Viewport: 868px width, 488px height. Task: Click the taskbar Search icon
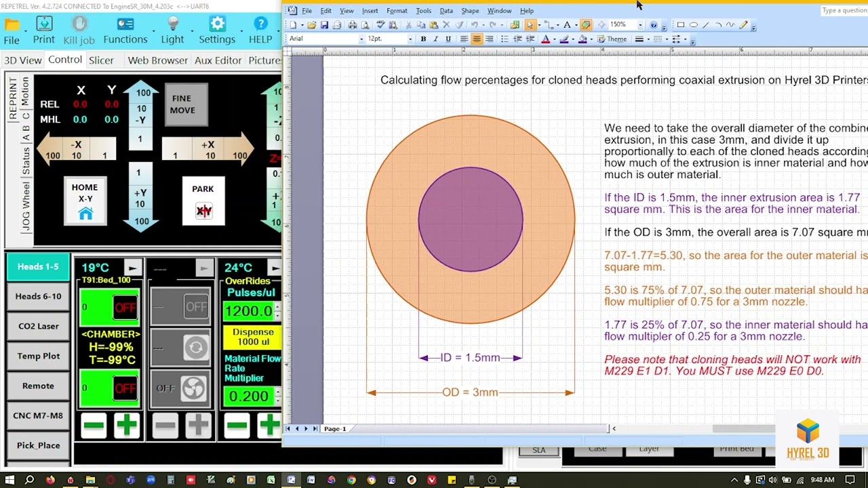tap(29, 480)
